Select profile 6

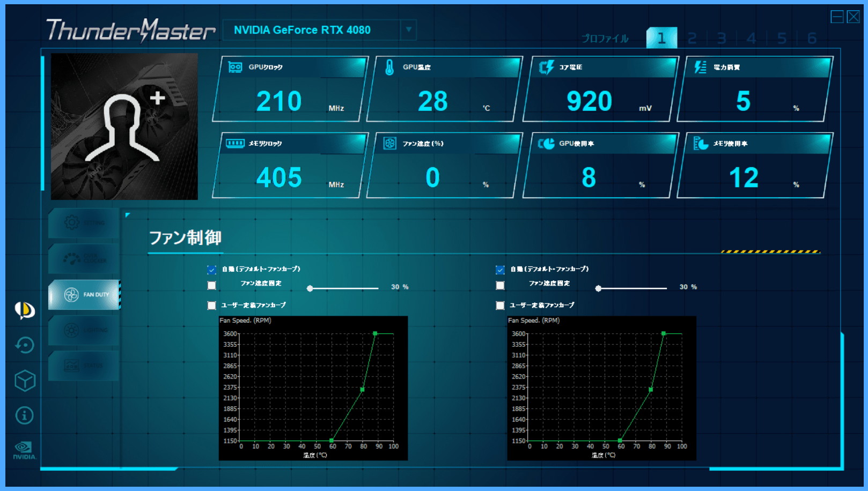(x=812, y=38)
